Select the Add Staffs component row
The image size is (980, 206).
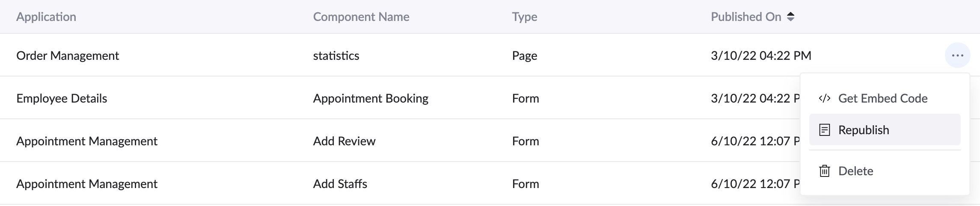point(340,184)
